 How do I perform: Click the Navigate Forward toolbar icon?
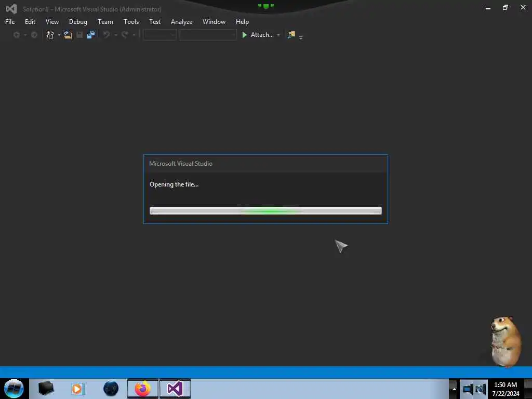point(34,35)
